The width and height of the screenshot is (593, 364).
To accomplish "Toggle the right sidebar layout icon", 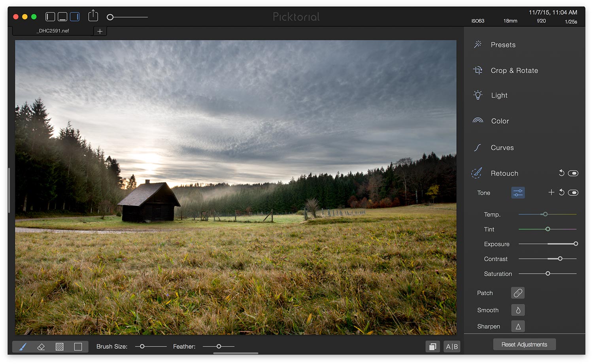I will pos(75,17).
